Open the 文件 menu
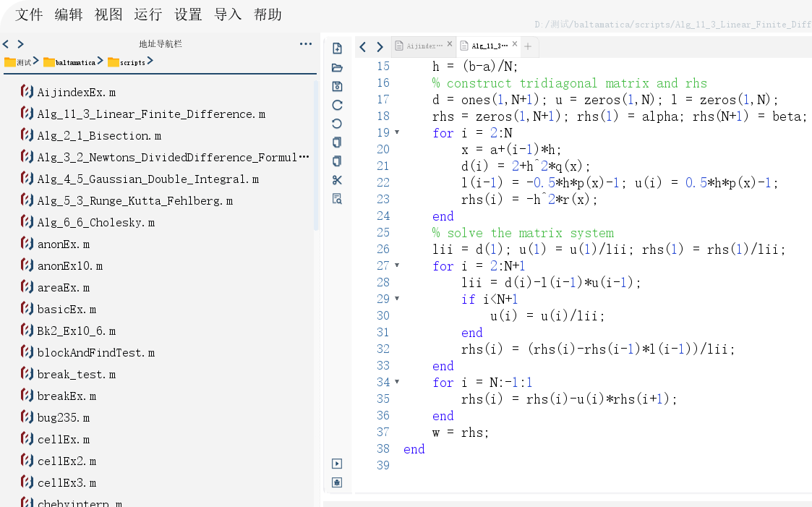 pyautogui.click(x=29, y=14)
